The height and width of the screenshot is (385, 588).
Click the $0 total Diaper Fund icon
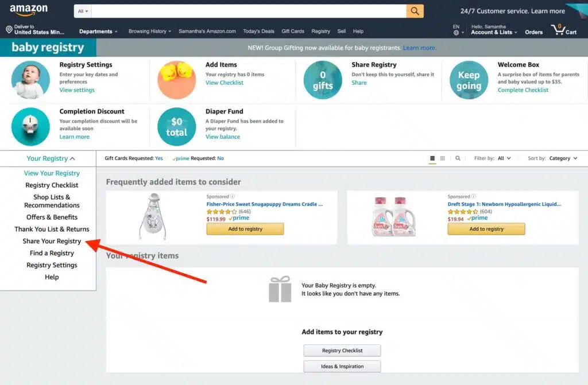pos(176,127)
